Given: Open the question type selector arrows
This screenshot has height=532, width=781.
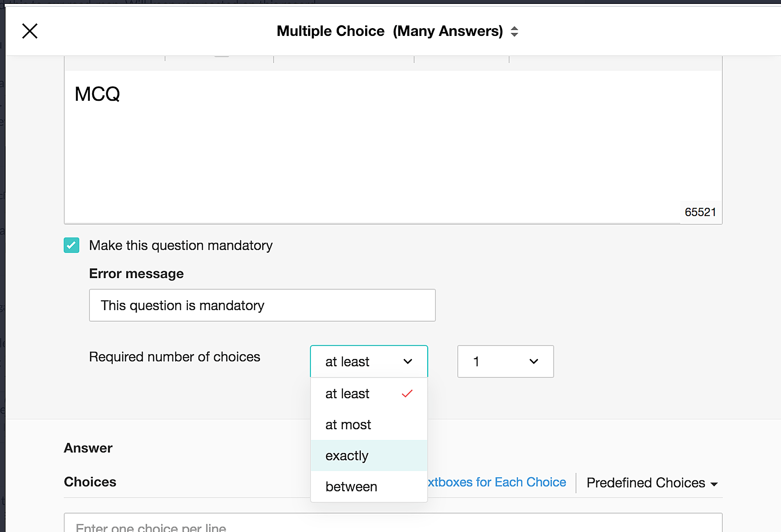Looking at the screenshot, I should pyautogui.click(x=514, y=31).
